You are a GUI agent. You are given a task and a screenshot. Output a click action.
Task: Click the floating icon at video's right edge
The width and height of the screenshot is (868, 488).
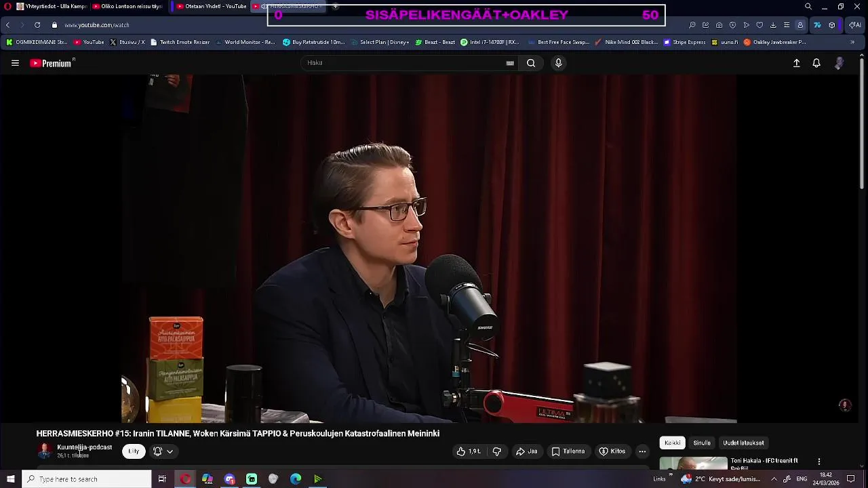[x=845, y=405]
